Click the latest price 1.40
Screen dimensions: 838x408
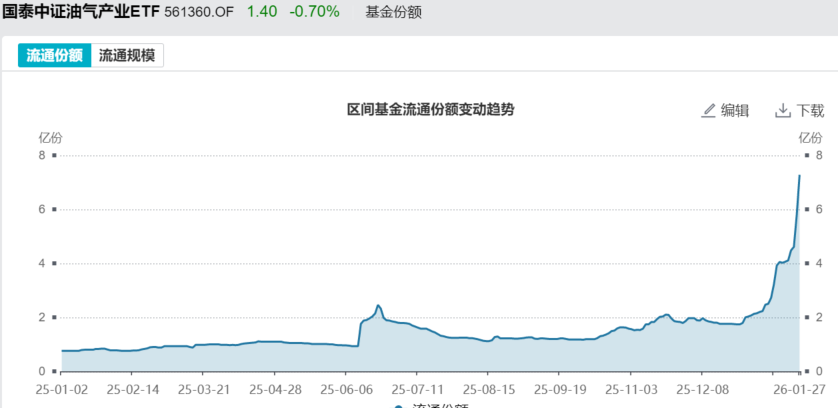click(x=261, y=12)
